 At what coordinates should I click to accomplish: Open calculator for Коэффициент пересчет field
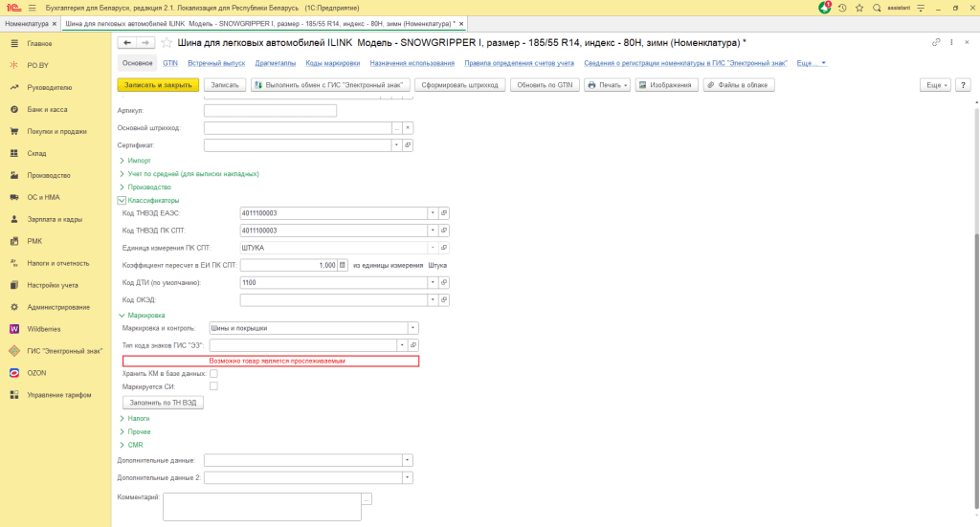pos(342,265)
